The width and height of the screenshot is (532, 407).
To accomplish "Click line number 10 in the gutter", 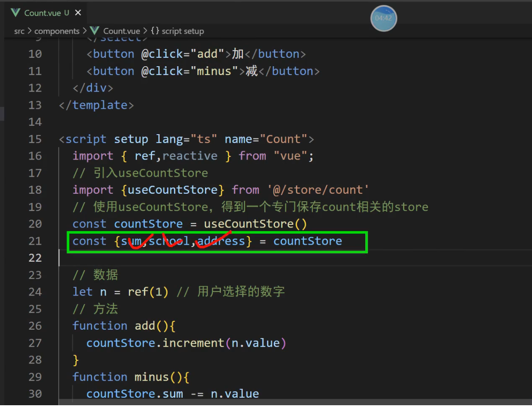I will tap(35, 54).
